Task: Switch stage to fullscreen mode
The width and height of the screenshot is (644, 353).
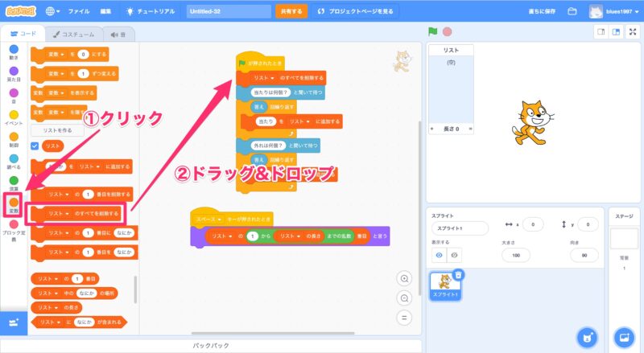Action: 632,32
